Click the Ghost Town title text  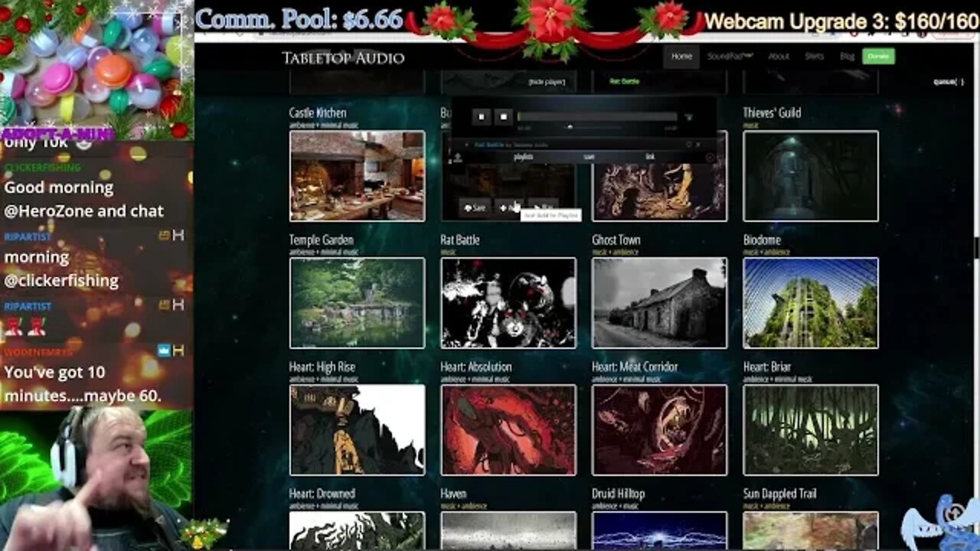[x=616, y=240]
